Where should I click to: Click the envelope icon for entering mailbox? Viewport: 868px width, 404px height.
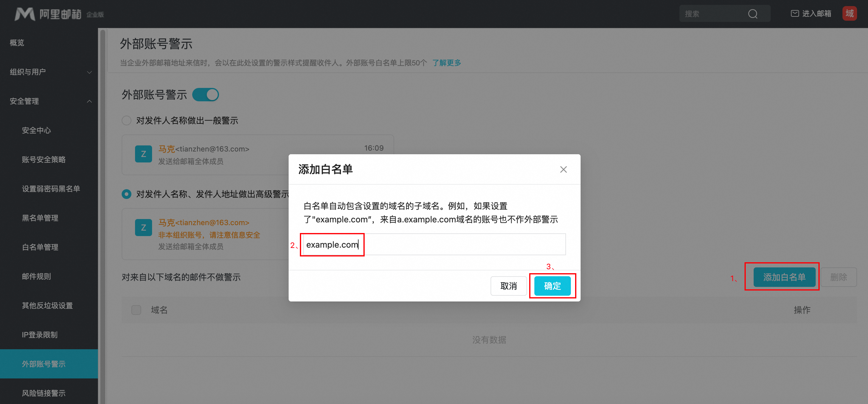tap(794, 13)
